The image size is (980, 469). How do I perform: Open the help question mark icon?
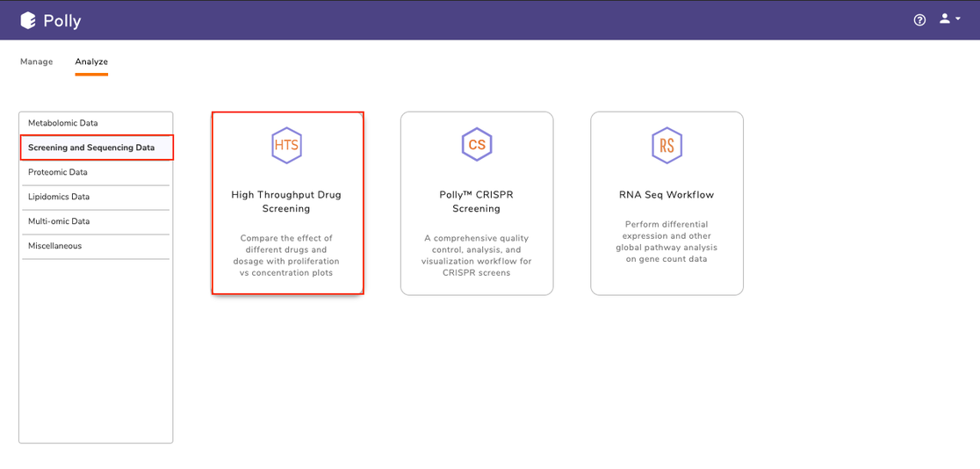coord(919,20)
